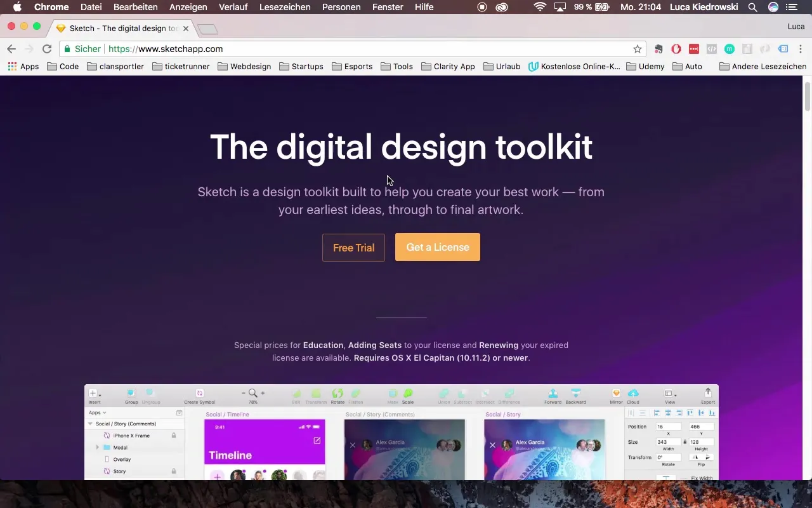Viewport: 812px width, 508px height.
Task: Open the Creative Cloud menu bar icon
Action: [x=502, y=7]
